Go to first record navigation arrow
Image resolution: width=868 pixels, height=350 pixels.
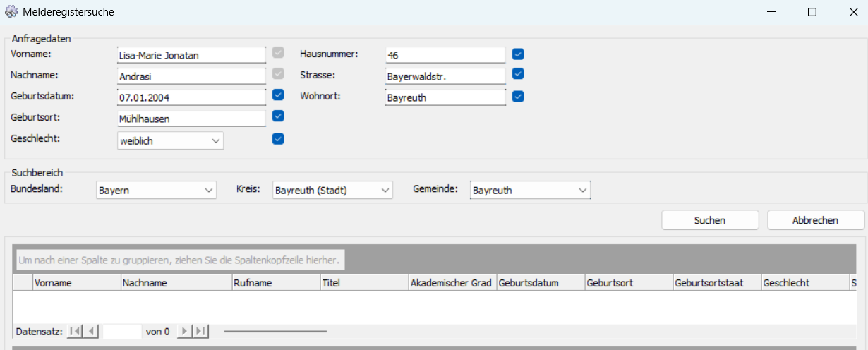[x=75, y=331]
